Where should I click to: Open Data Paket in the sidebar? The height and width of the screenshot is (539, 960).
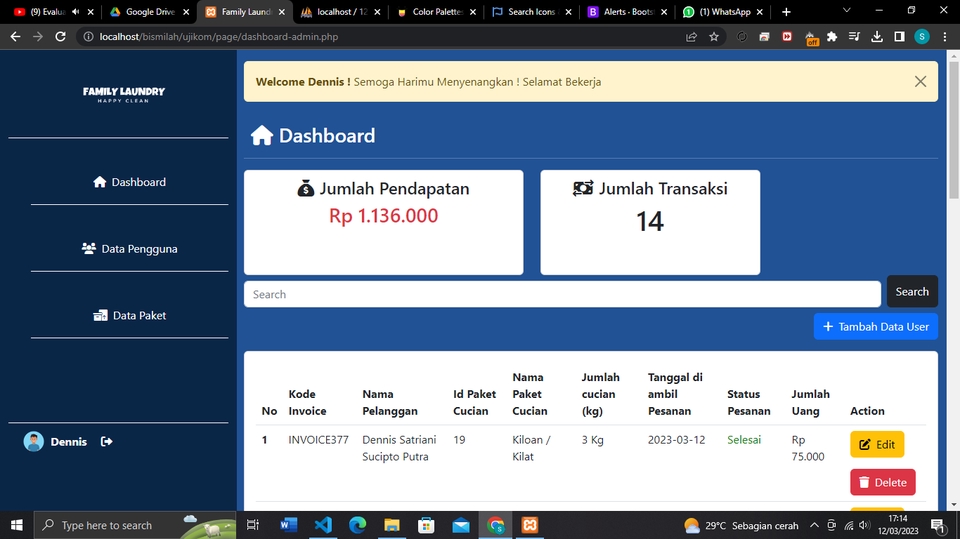point(129,315)
